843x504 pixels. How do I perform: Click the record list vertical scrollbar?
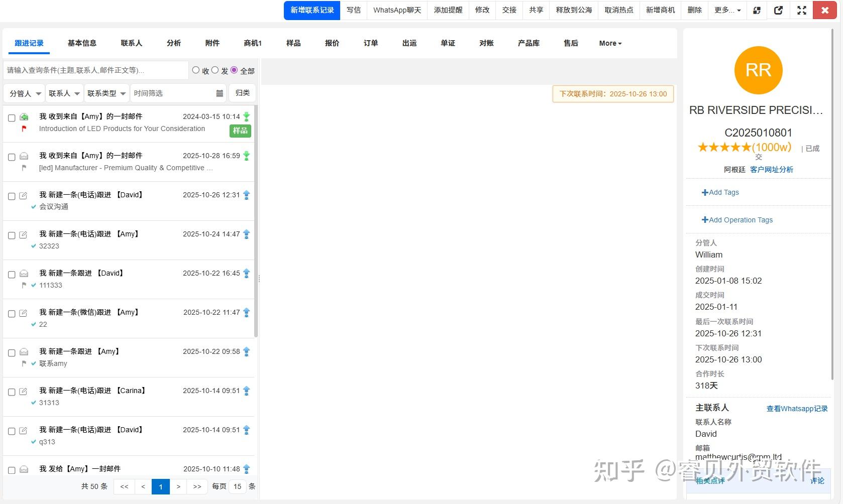point(256,221)
